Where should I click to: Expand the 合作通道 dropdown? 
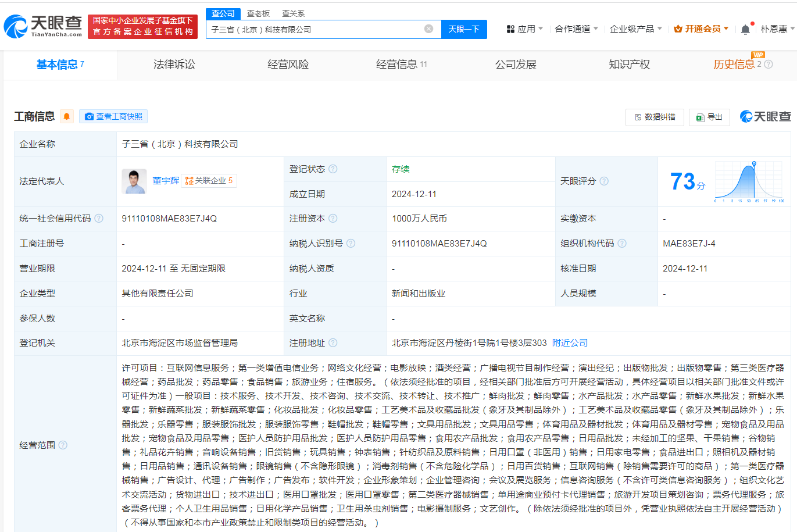point(576,29)
